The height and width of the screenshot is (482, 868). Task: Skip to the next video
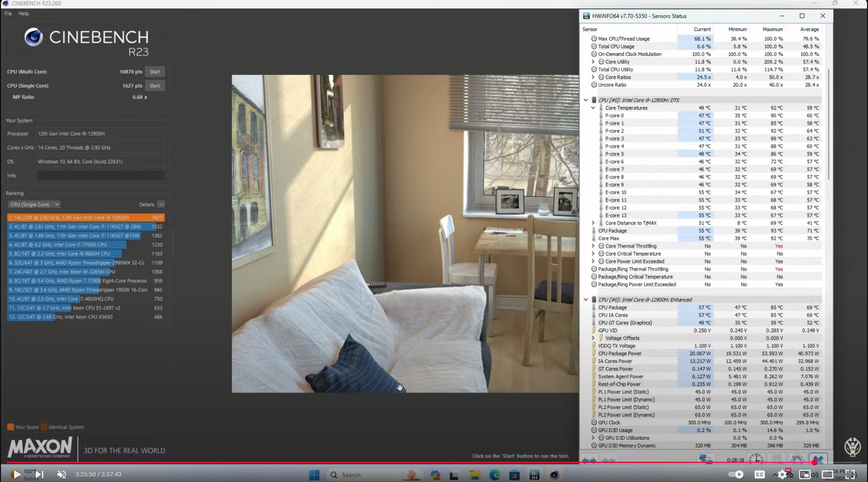point(40,474)
